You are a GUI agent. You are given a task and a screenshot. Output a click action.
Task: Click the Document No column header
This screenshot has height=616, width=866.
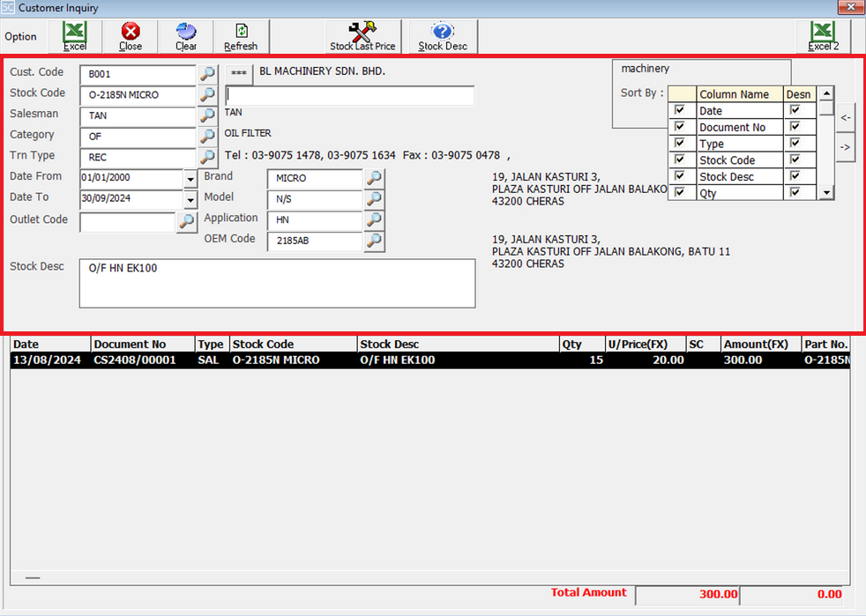coord(143,345)
